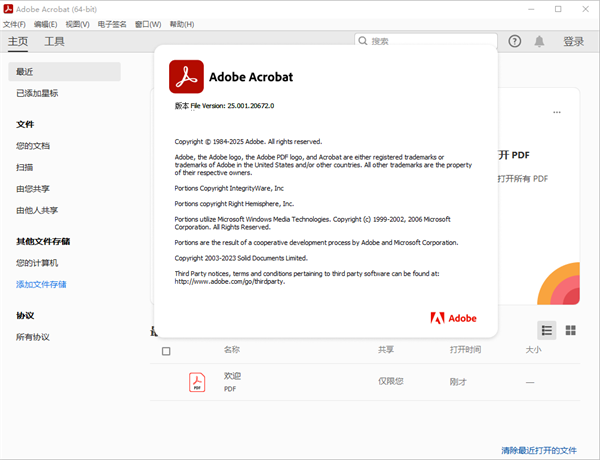Tick the select-all checkbox in list header
This screenshot has height=460, width=600.
(x=166, y=351)
